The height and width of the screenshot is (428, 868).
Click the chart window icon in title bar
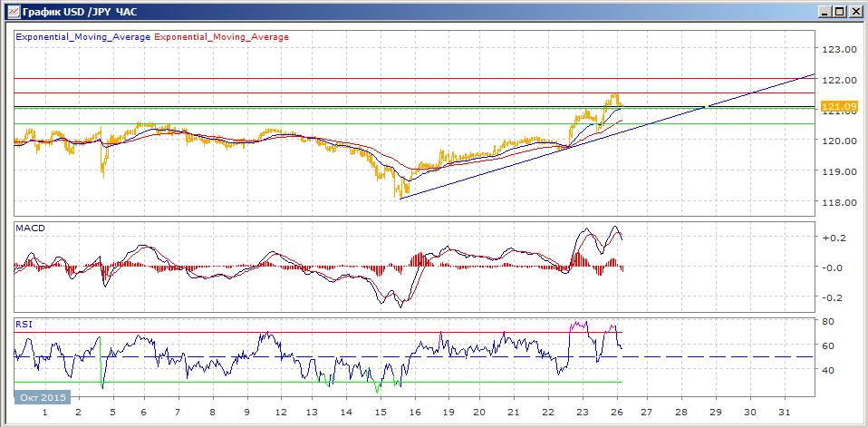14,11
